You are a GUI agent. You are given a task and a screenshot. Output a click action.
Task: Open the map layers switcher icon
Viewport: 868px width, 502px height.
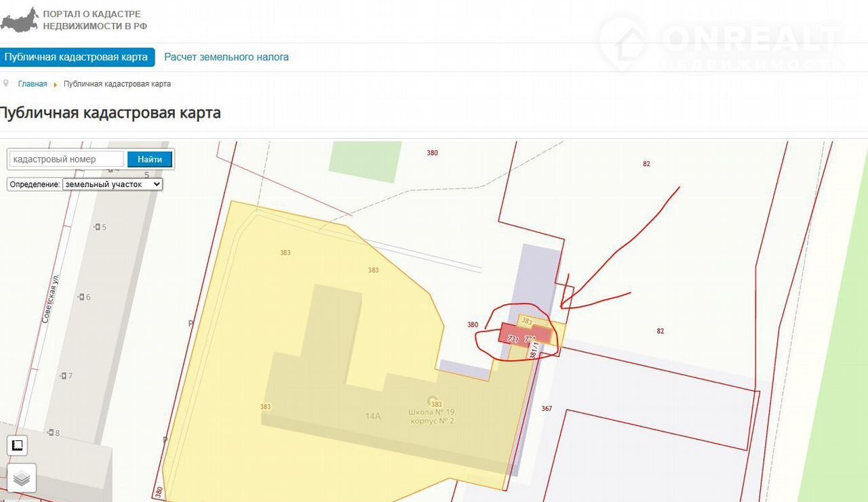(x=22, y=478)
